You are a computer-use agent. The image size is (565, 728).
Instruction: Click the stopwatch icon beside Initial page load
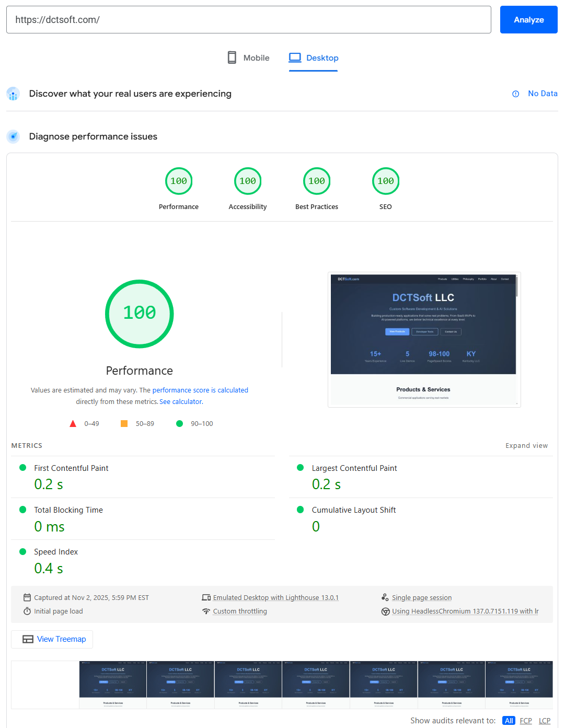tap(27, 611)
